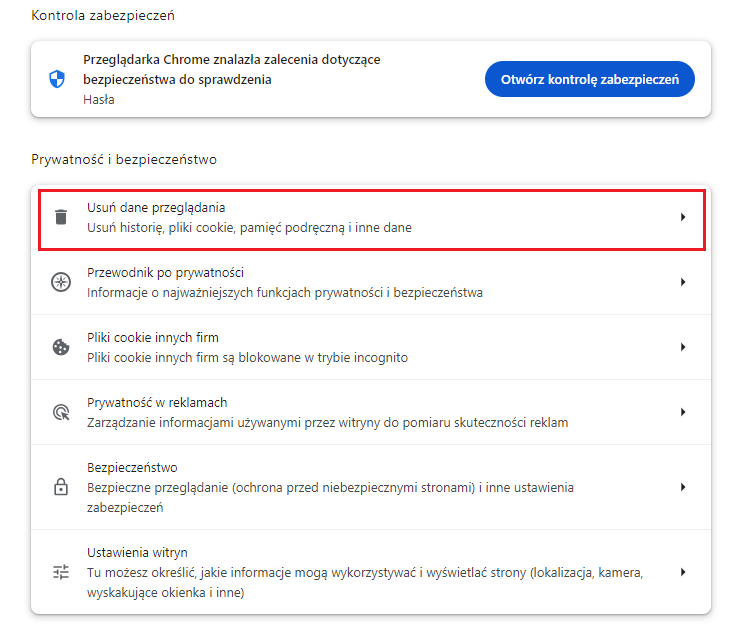Select the Pliki cookie innych firm title
This screenshot has width=737, height=629.
point(152,337)
